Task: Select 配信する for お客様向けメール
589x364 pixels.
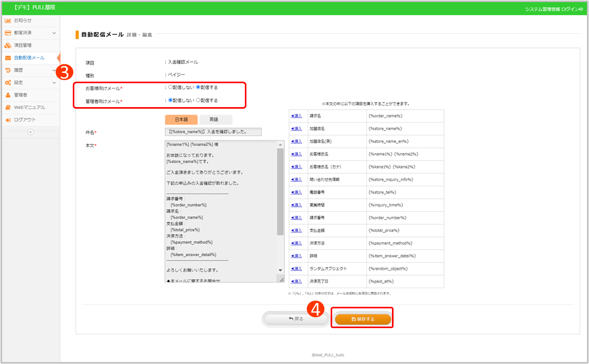Action: point(198,87)
